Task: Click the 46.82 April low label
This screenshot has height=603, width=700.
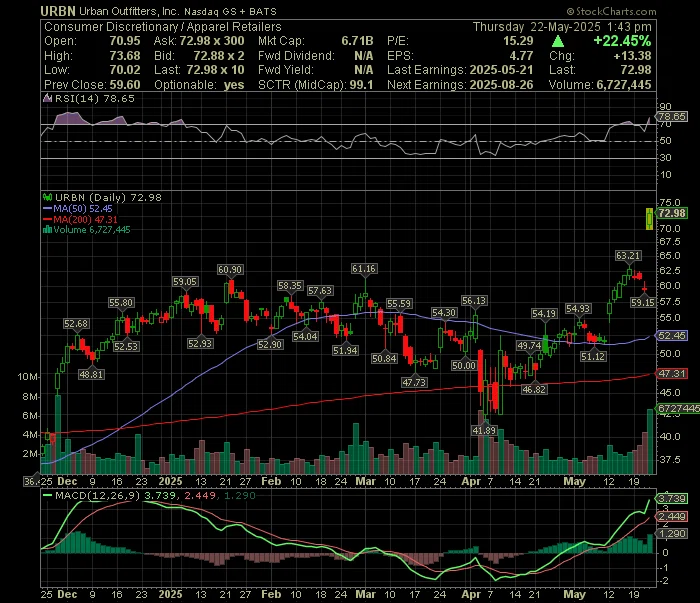Action: [x=534, y=389]
